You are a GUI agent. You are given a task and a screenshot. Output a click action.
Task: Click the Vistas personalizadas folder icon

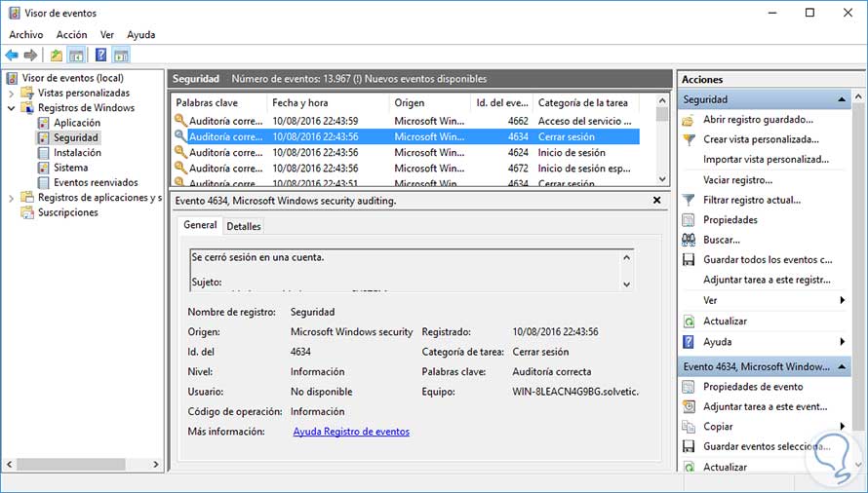(x=27, y=93)
